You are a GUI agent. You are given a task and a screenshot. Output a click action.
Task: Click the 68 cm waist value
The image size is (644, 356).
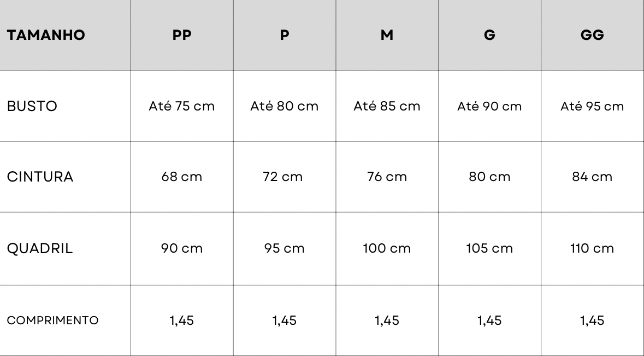(181, 177)
